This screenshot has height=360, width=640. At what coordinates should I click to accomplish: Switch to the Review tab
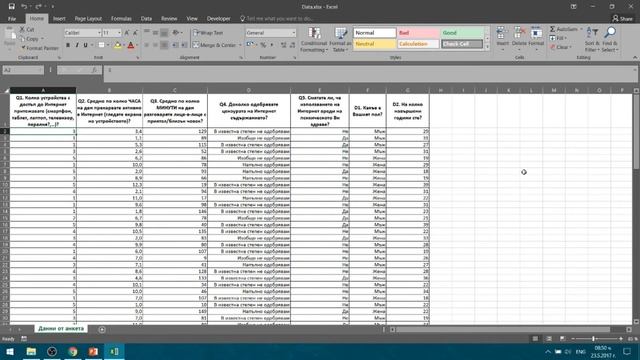coord(169,18)
